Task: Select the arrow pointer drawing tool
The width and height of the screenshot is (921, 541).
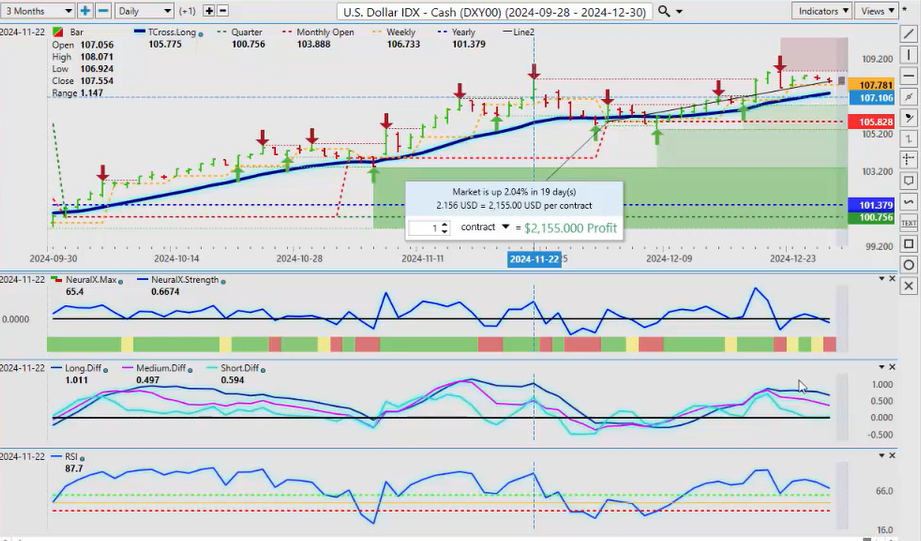Action: point(908,117)
